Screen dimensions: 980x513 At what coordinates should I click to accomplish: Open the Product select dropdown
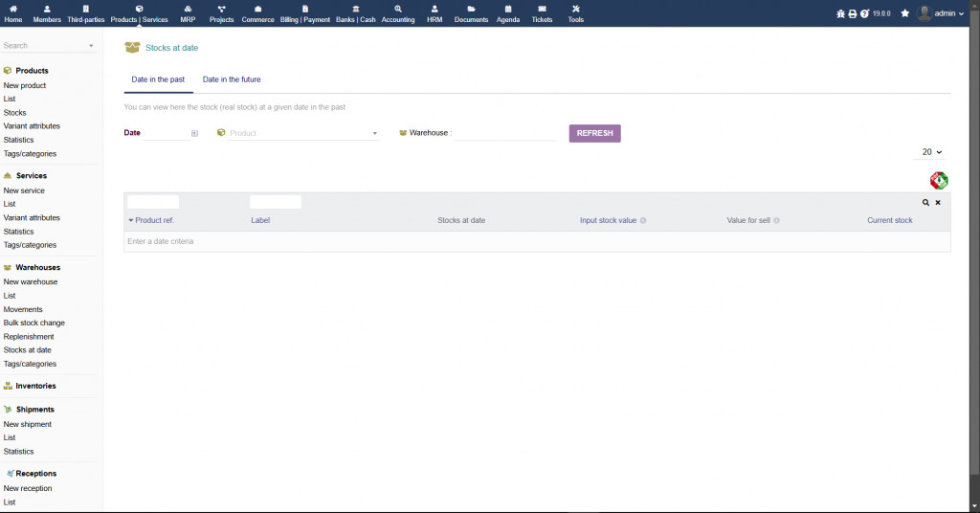tap(303, 133)
